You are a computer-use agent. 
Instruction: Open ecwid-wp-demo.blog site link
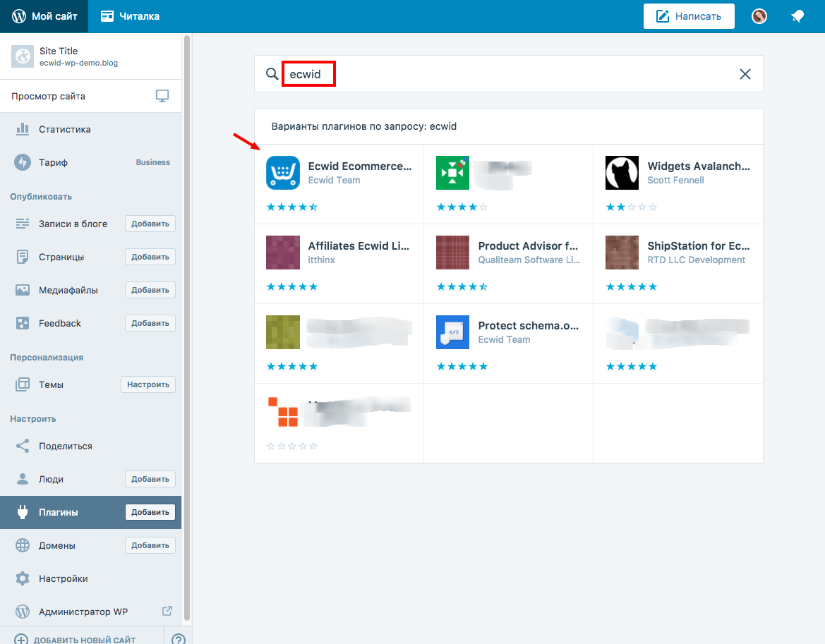pyautogui.click(x=78, y=63)
